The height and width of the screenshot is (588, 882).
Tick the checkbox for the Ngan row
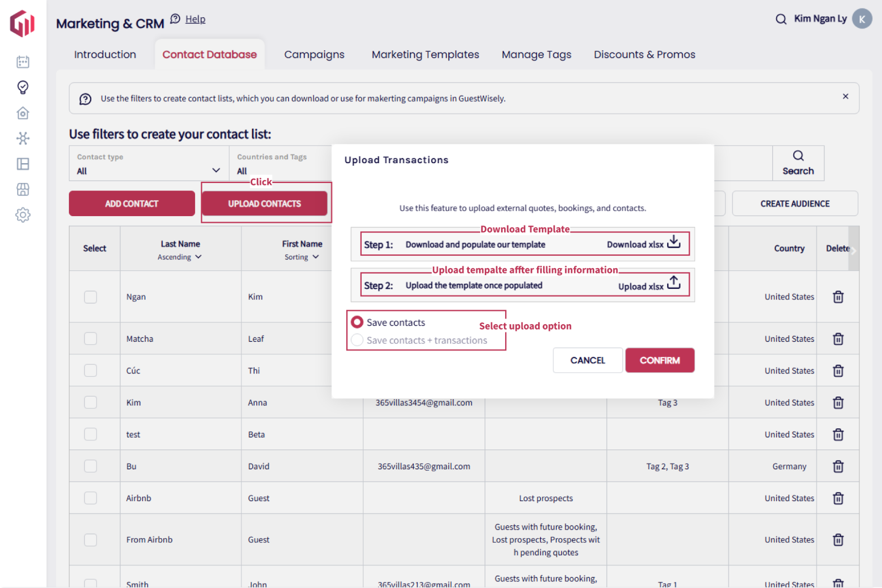coord(90,297)
